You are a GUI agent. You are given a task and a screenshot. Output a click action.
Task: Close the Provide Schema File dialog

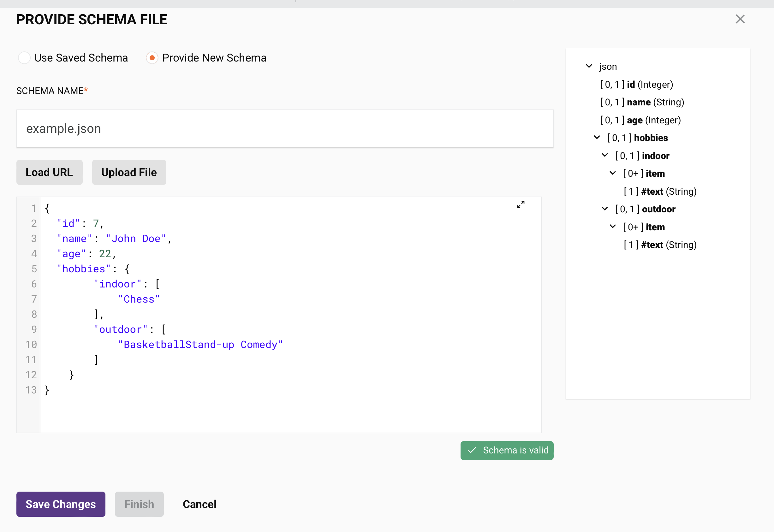click(x=740, y=19)
